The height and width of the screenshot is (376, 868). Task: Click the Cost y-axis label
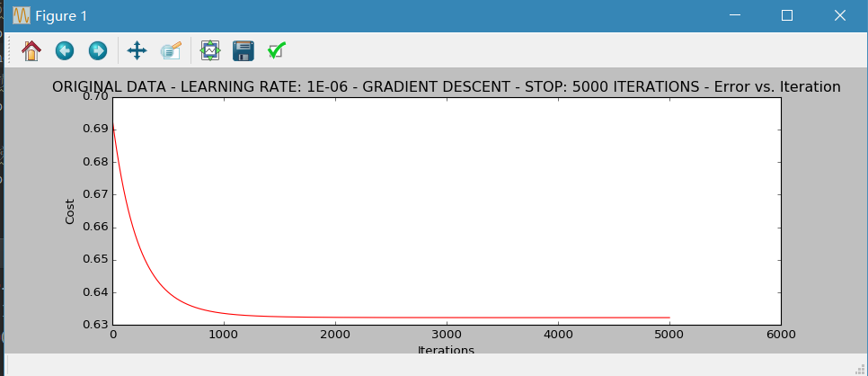click(70, 212)
